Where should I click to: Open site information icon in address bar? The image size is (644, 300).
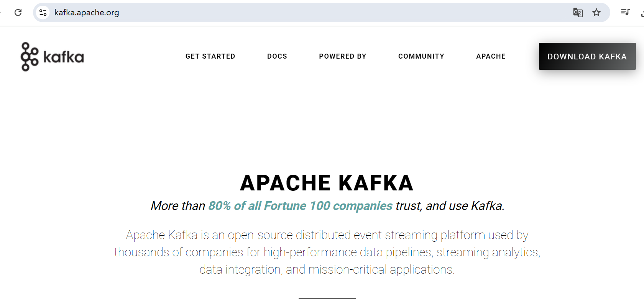click(43, 13)
